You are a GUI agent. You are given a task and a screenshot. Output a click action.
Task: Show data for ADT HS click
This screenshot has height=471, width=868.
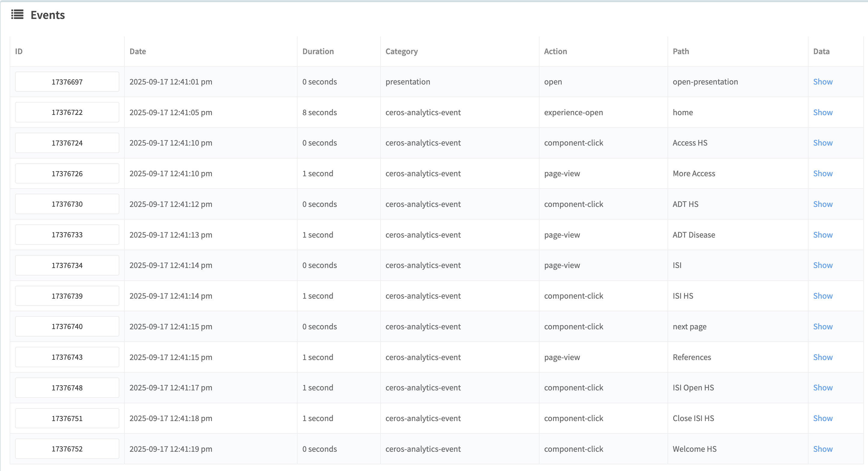click(x=823, y=204)
